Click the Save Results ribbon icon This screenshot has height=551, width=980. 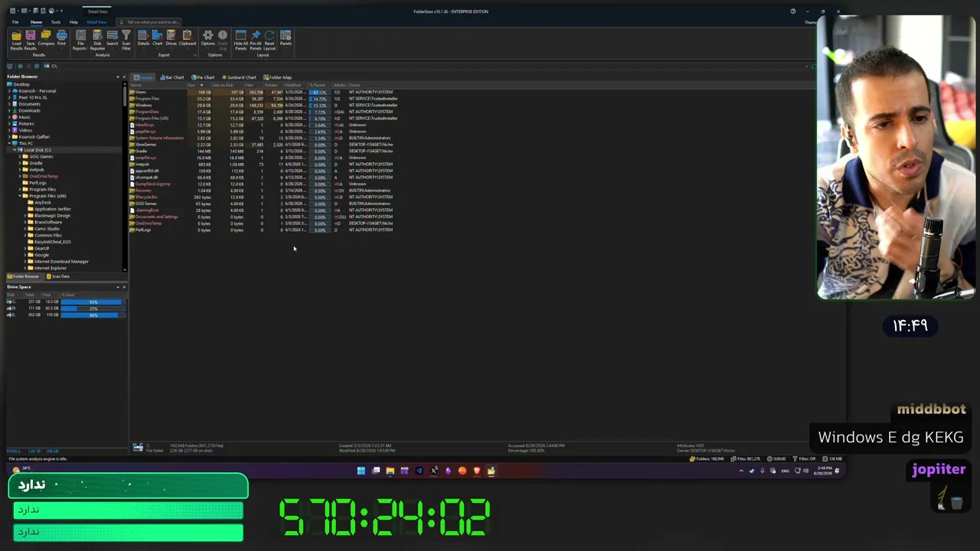pos(31,40)
